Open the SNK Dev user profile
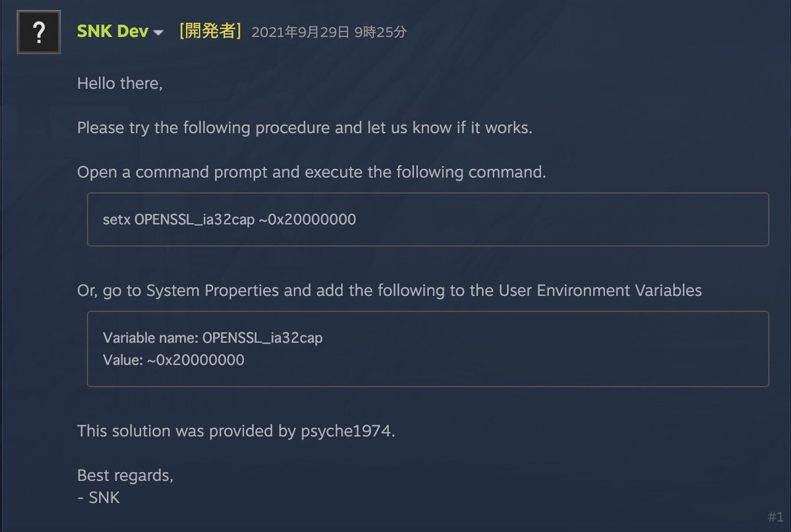Image resolution: width=791 pixels, height=532 pixels. (113, 32)
